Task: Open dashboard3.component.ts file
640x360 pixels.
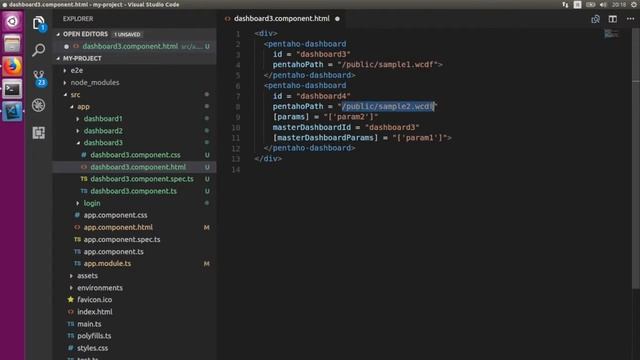Action: [133, 191]
